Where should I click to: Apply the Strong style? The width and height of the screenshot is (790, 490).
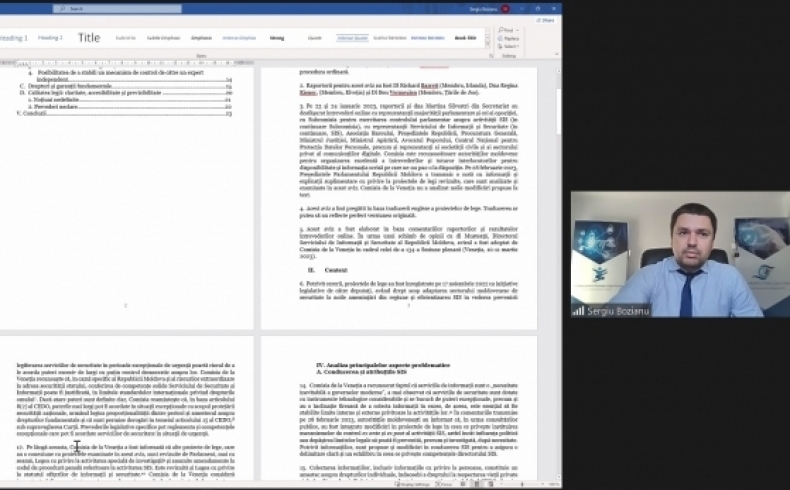[x=277, y=38]
